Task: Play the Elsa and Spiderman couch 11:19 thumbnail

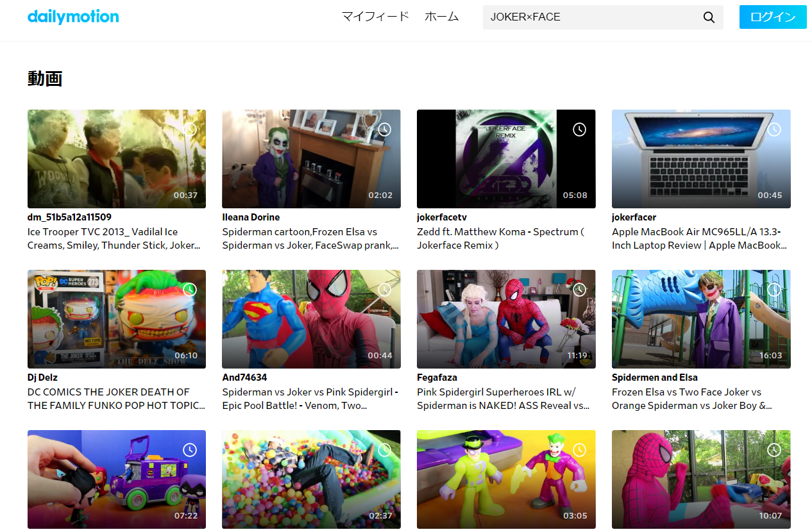Action: [x=506, y=319]
